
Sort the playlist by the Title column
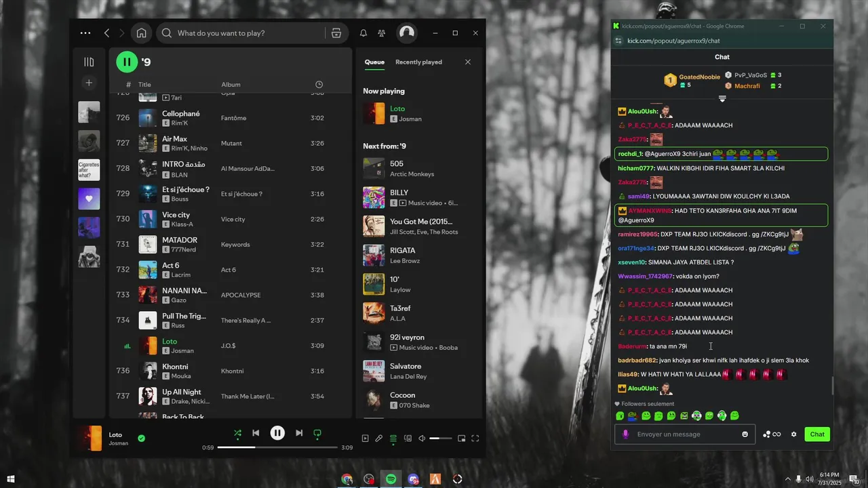(x=144, y=85)
